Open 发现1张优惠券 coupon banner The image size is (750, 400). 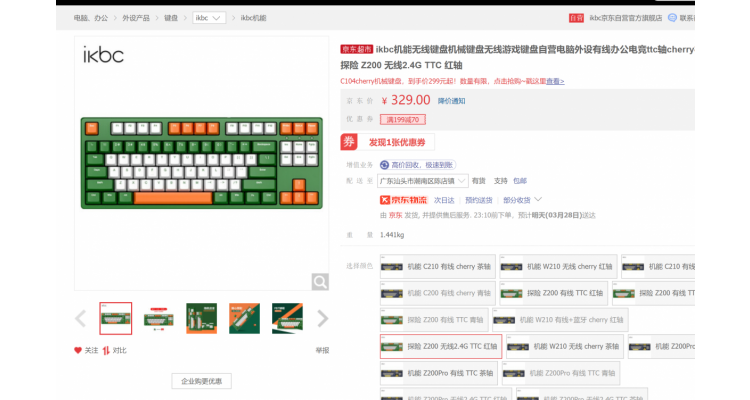tap(397, 142)
